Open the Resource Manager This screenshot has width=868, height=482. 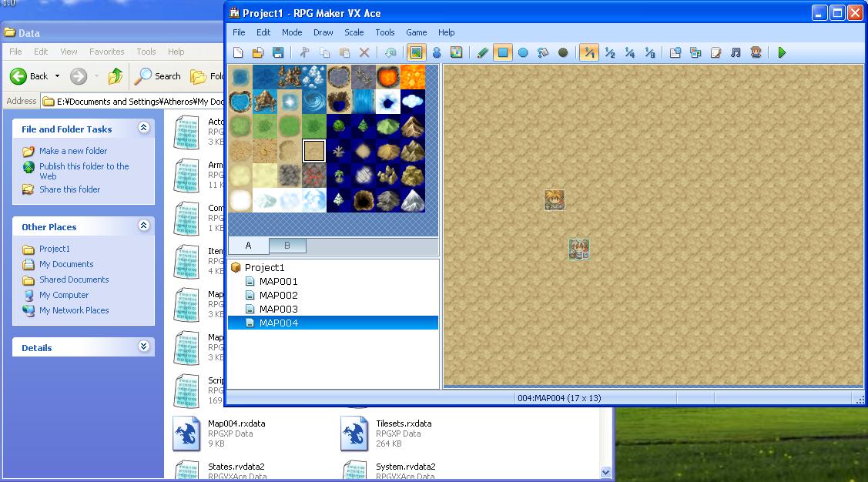[696, 52]
